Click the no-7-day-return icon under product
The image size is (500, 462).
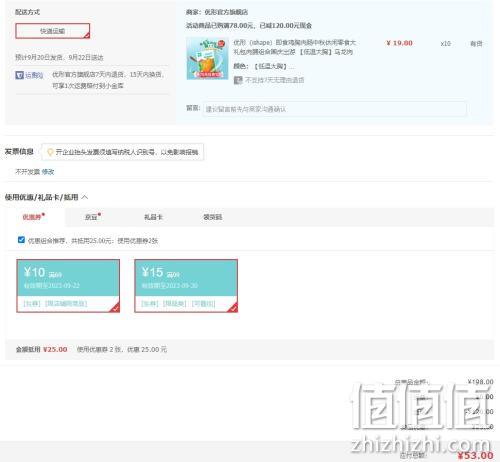(x=238, y=80)
